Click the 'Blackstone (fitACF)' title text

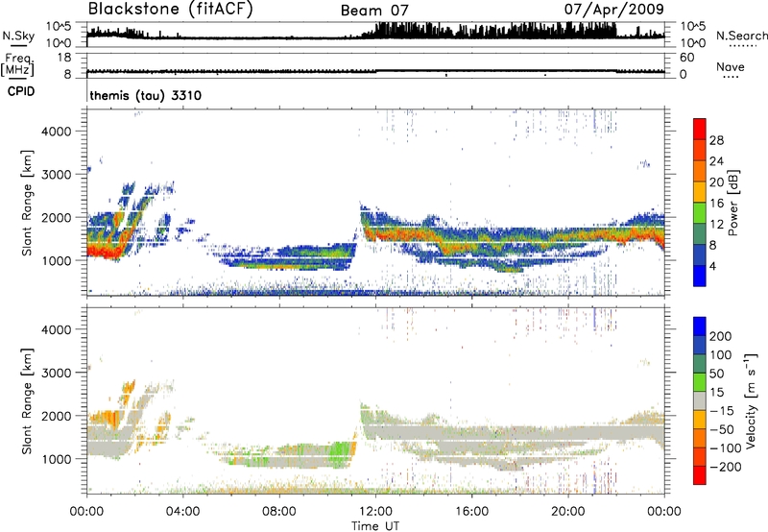[171, 10]
